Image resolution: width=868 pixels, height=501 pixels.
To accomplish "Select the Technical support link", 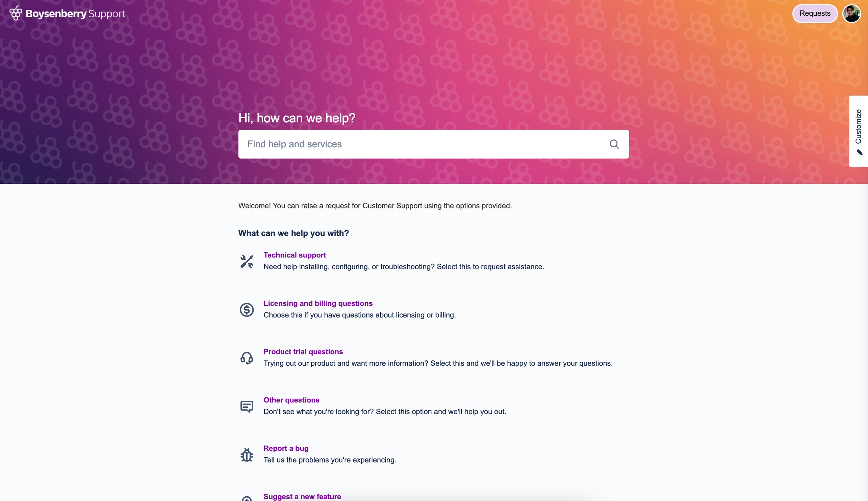I will (x=295, y=255).
